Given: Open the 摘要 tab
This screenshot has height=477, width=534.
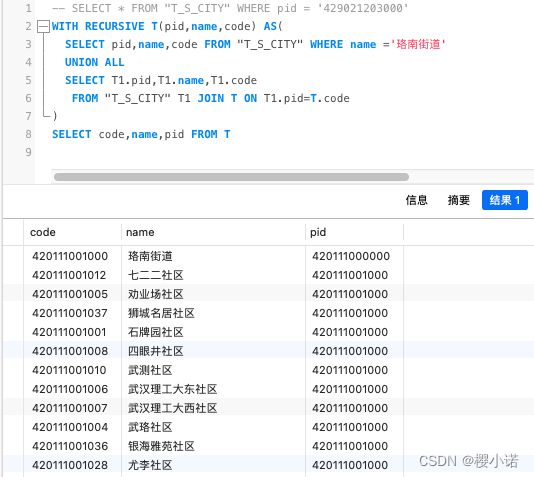Looking at the screenshot, I should tap(459, 200).
